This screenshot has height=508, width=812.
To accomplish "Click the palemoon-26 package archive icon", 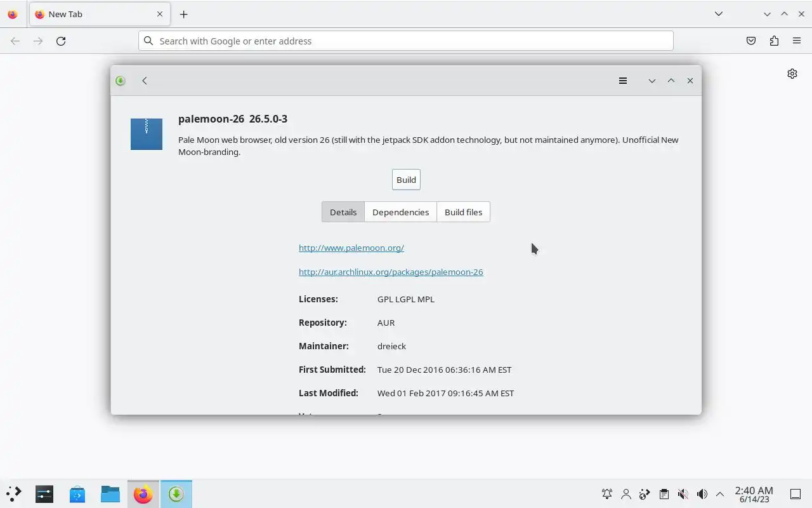I will click(x=147, y=134).
